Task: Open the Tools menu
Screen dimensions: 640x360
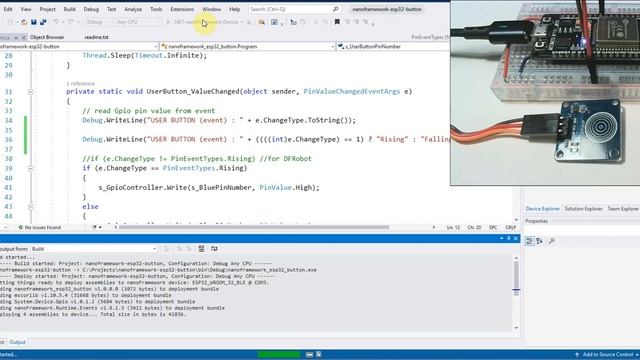Action: point(156,9)
